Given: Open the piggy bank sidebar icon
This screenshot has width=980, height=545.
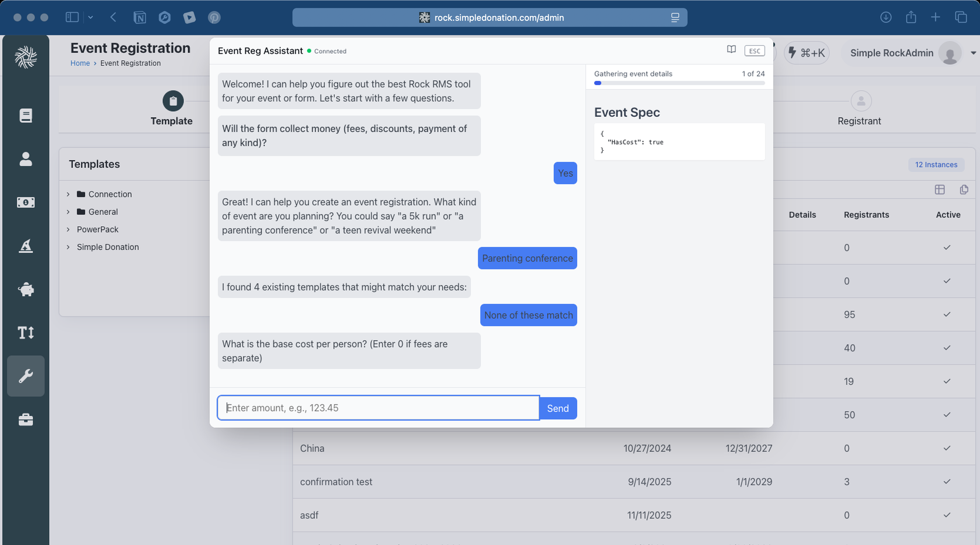Looking at the screenshot, I should point(25,289).
